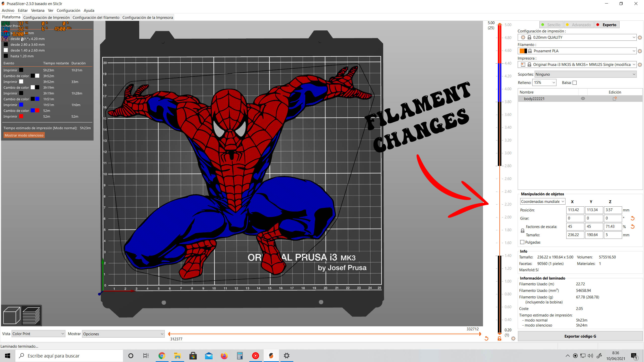Open settings gear next to Prusament PLA filament

click(640, 51)
